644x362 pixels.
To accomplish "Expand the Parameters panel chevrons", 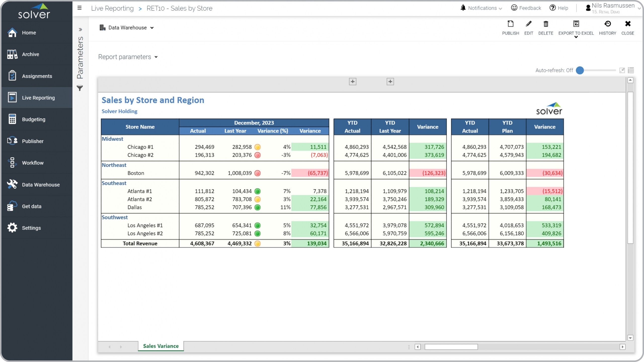I will (x=80, y=29).
